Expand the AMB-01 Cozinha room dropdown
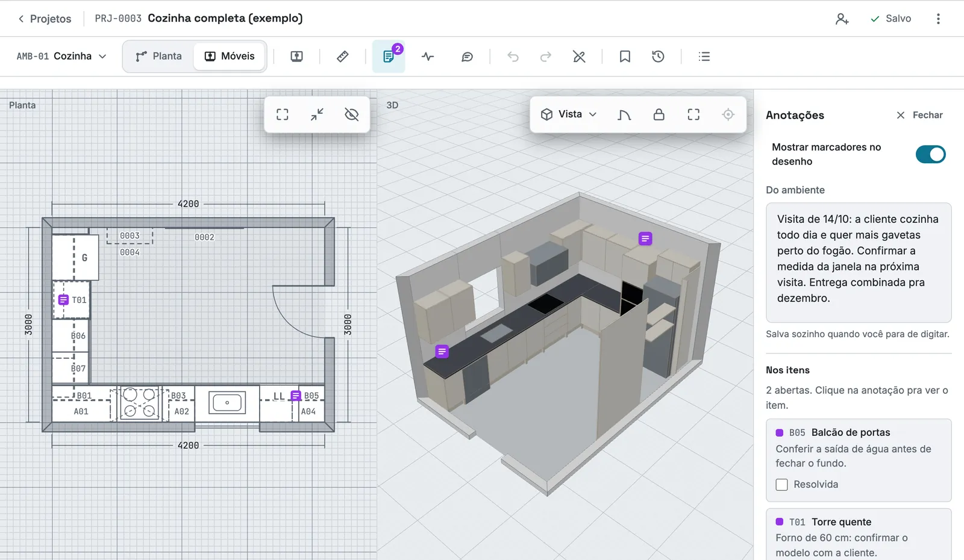 (x=61, y=56)
